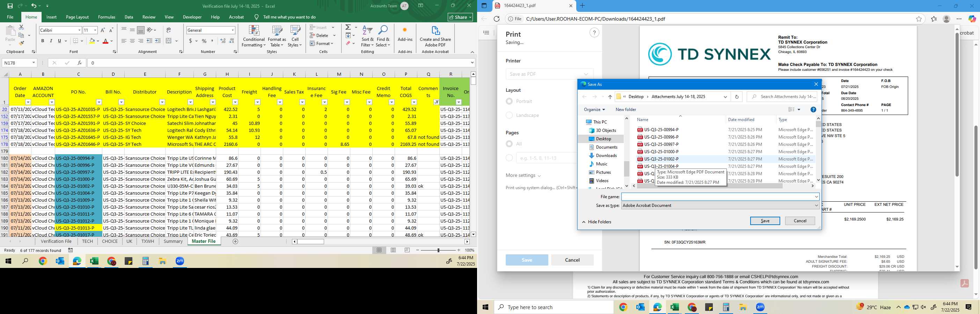Open Edge Copilot icon
Screen dimensions: 980x314
972,18
